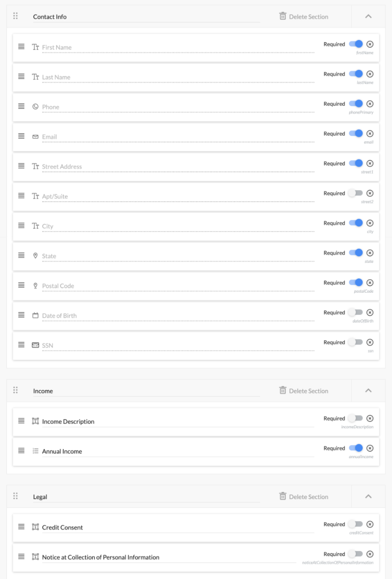The image size is (392, 579).
Task: Edit the Notice at Collection label field
Action: pyautogui.click(x=169, y=557)
